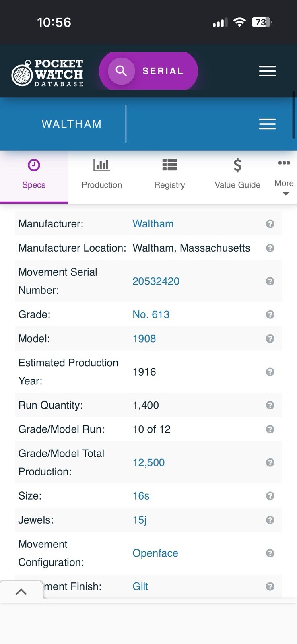Open the 1908 model link
This screenshot has width=297, height=644.
pyautogui.click(x=144, y=339)
